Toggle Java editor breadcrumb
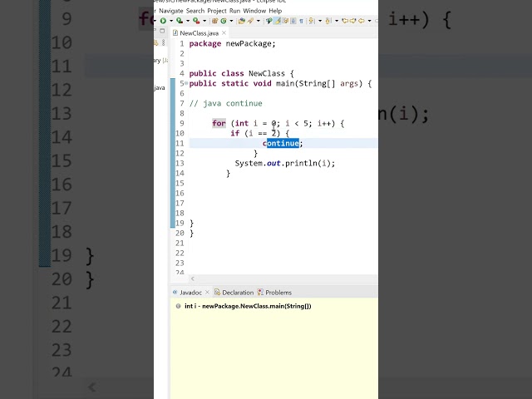The width and height of the screenshot is (532, 399). [x=269, y=21]
